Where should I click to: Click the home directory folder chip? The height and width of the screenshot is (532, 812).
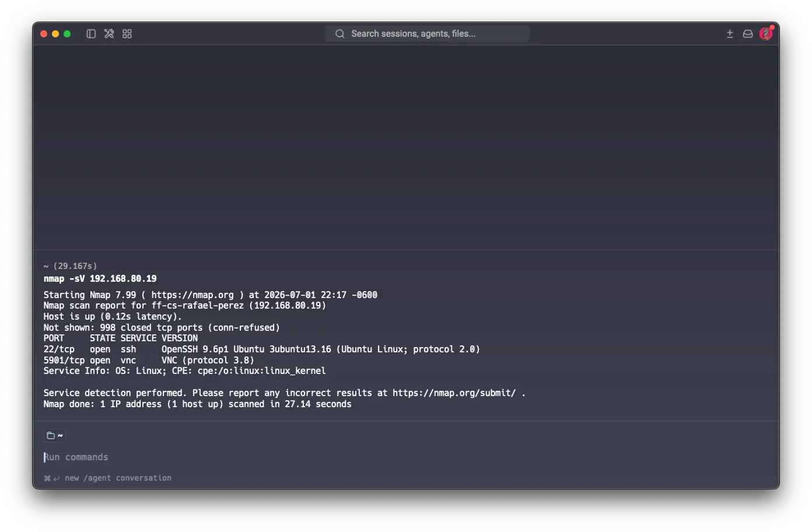click(x=55, y=435)
